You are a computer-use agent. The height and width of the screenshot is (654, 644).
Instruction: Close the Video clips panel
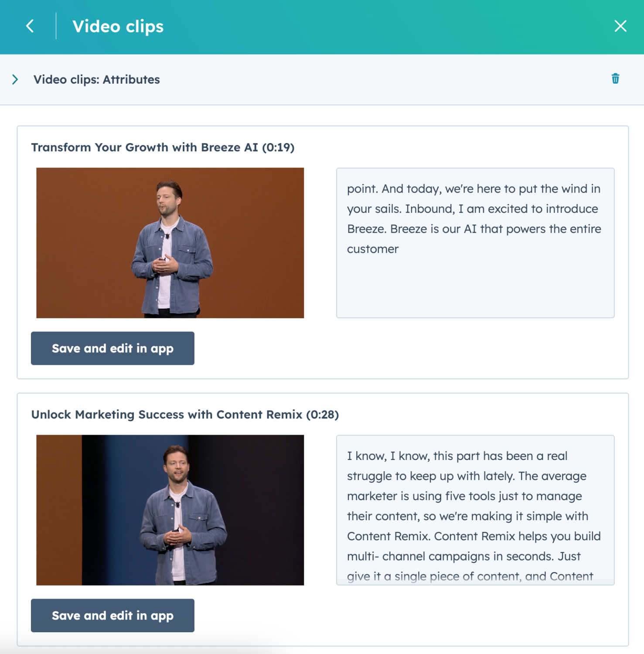[x=620, y=26]
